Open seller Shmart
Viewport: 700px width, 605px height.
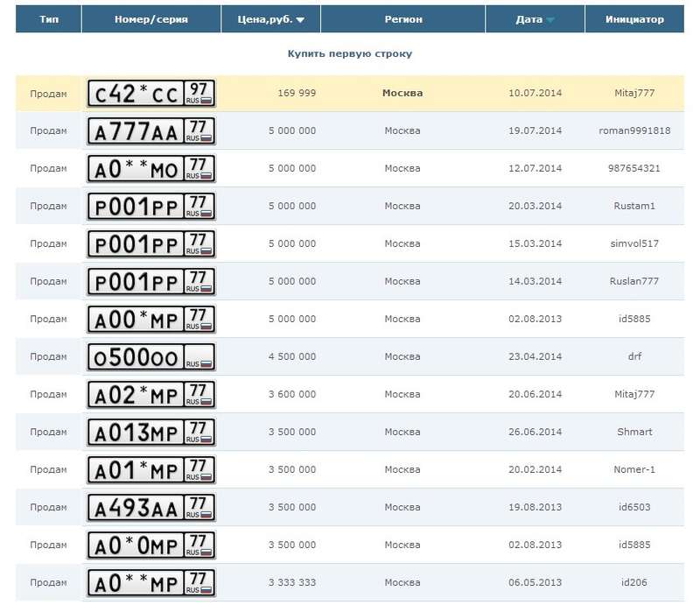(x=634, y=432)
